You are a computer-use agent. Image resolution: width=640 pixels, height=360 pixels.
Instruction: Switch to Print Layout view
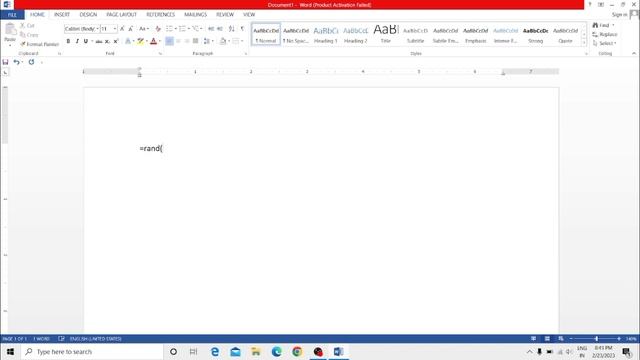[547, 339]
